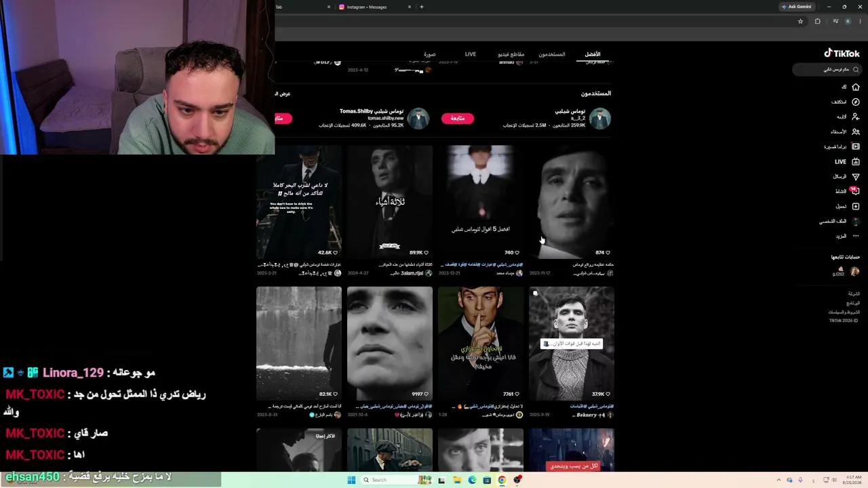Click the Windows taskbar search box
The image size is (868, 488).
[x=397, y=480]
